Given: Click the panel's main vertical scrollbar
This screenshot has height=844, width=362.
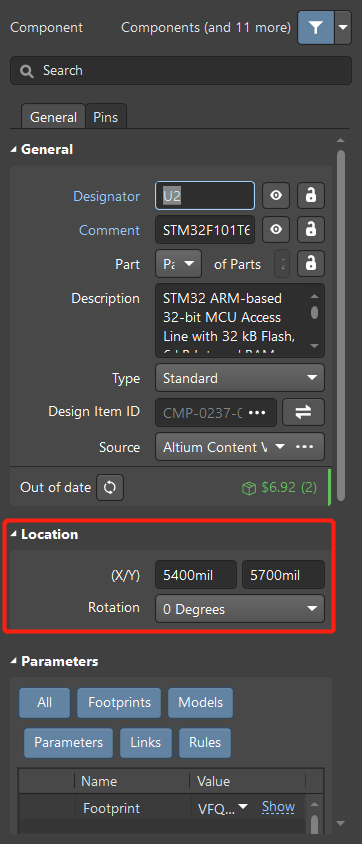Looking at the screenshot, I should (340, 325).
